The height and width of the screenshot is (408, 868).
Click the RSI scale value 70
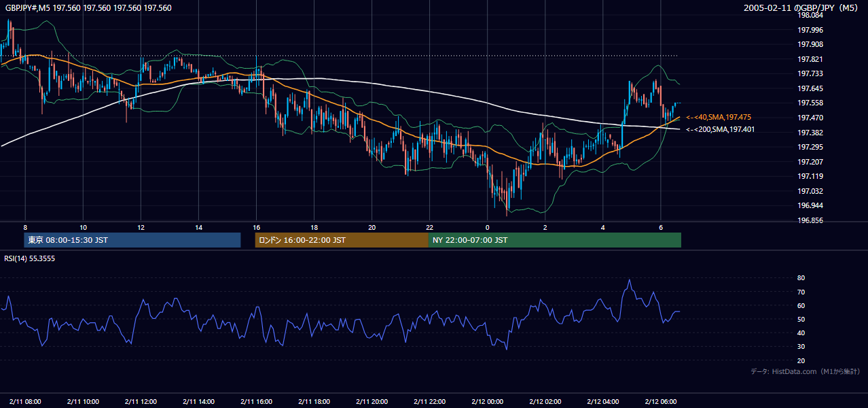pyautogui.click(x=801, y=292)
